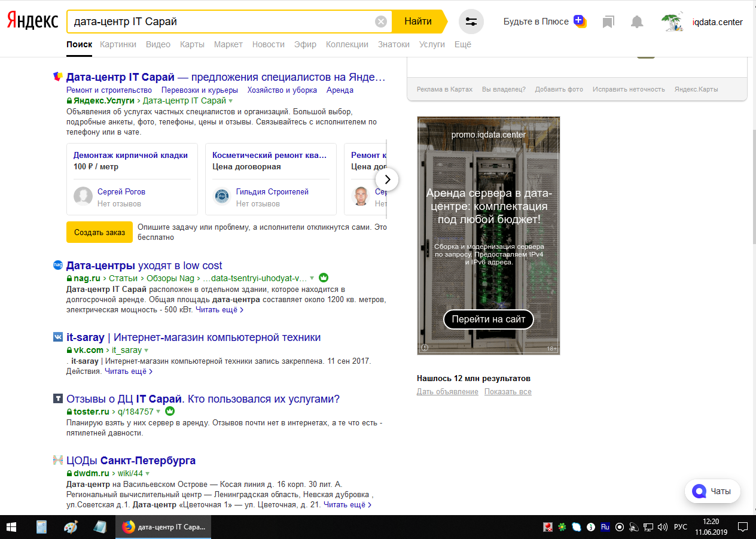This screenshot has width=756, height=539.
Task: Open the Windows Start menu
Action: pyautogui.click(x=12, y=527)
